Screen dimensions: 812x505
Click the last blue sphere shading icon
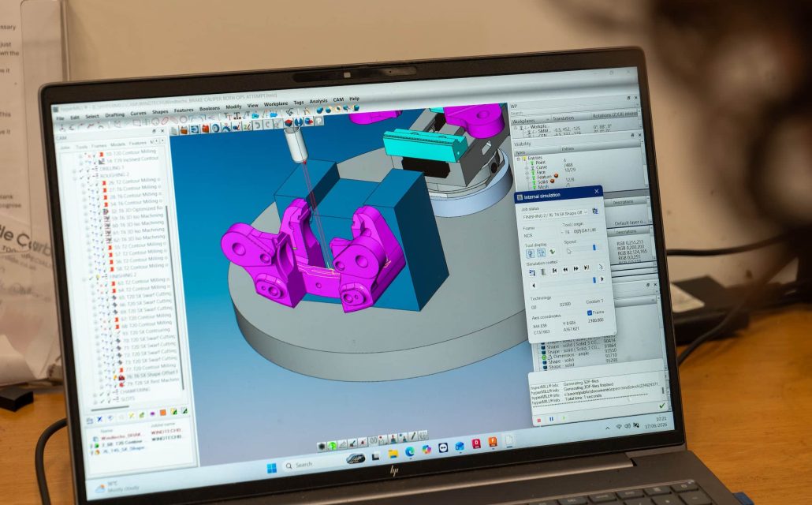pyautogui.click(x=356, y=107)
